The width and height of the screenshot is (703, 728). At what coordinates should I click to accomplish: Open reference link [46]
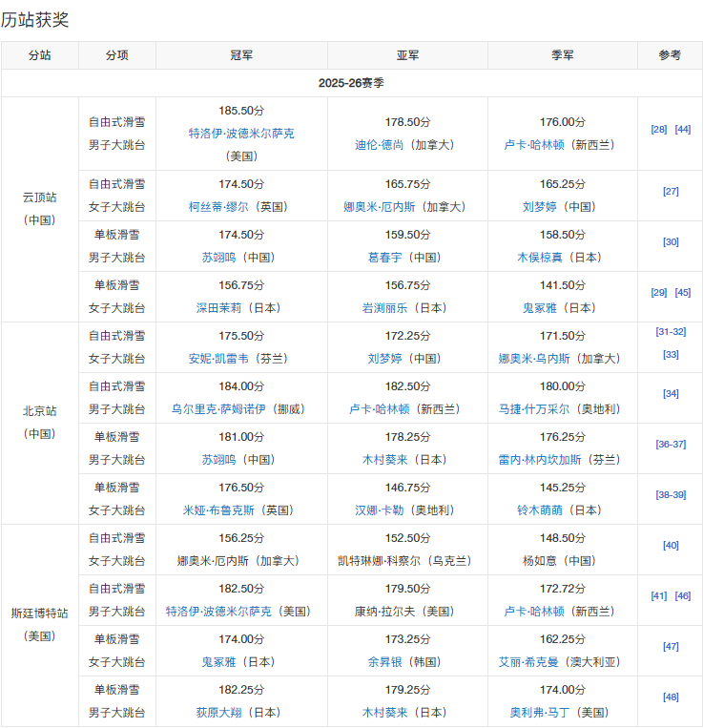tap(682, 596)
